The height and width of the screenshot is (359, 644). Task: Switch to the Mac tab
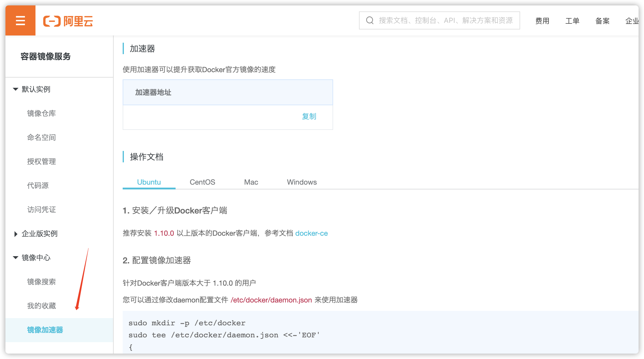[x=251, y=182]
